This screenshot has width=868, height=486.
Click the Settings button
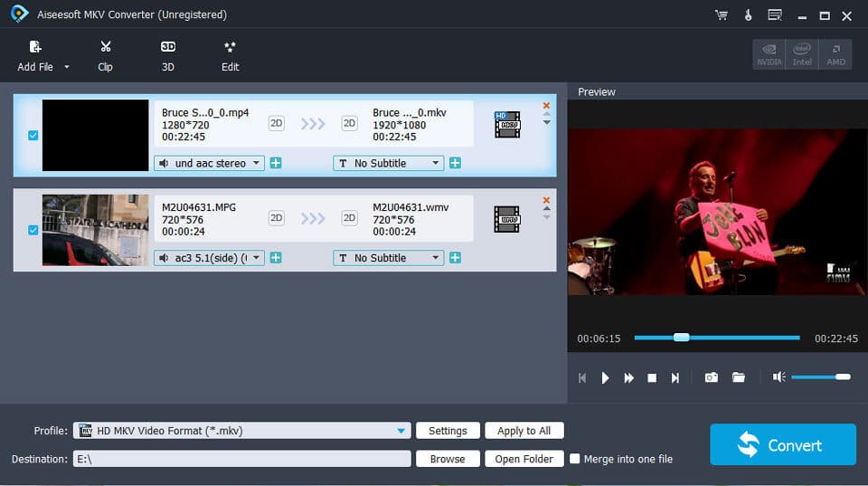[x=448, y=431]
